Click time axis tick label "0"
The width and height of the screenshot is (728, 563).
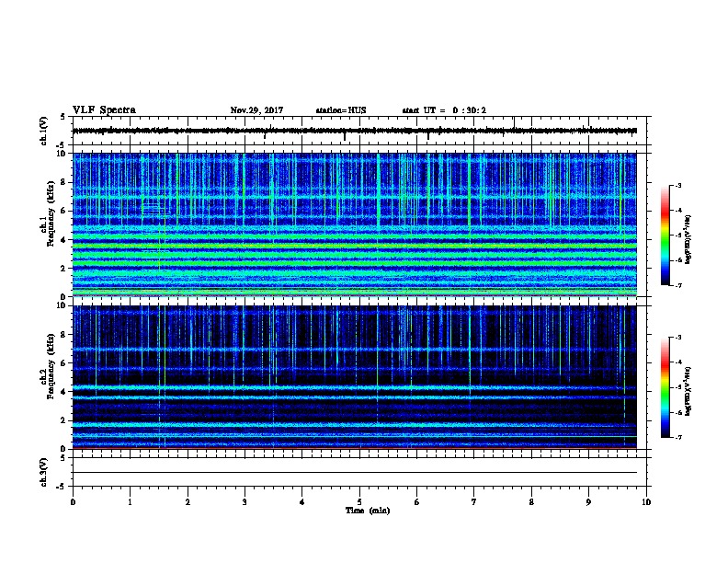click(x=73, y=502)
